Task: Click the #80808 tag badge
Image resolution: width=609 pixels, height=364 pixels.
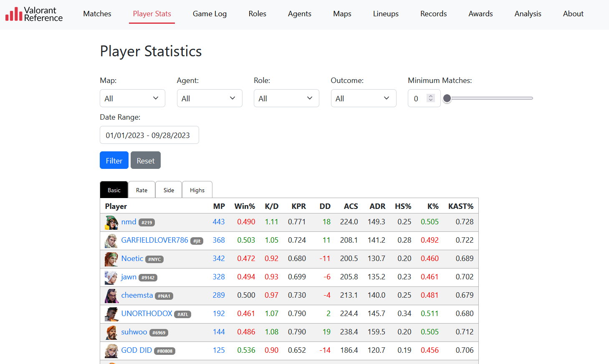Action: [x=164, y=351]
